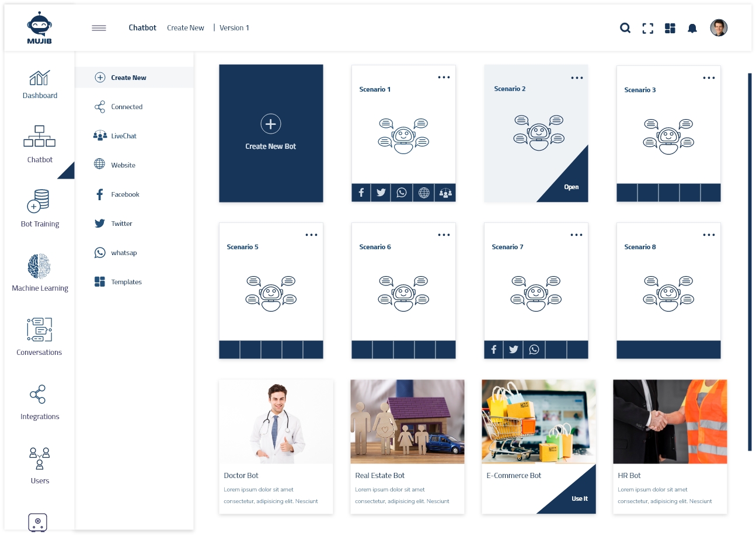Click the Create New Bot label
Image resolution: width=756 pixels, height=537 pixels.
click(x=270, y=147)
